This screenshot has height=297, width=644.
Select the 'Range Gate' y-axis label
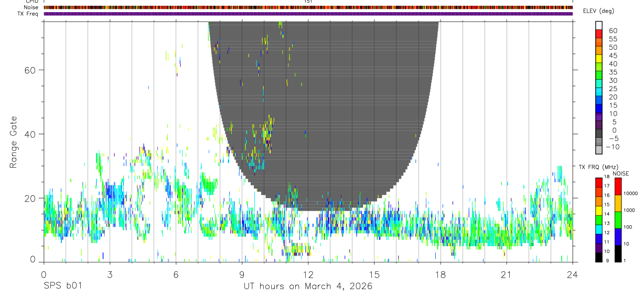pos(14,142)
